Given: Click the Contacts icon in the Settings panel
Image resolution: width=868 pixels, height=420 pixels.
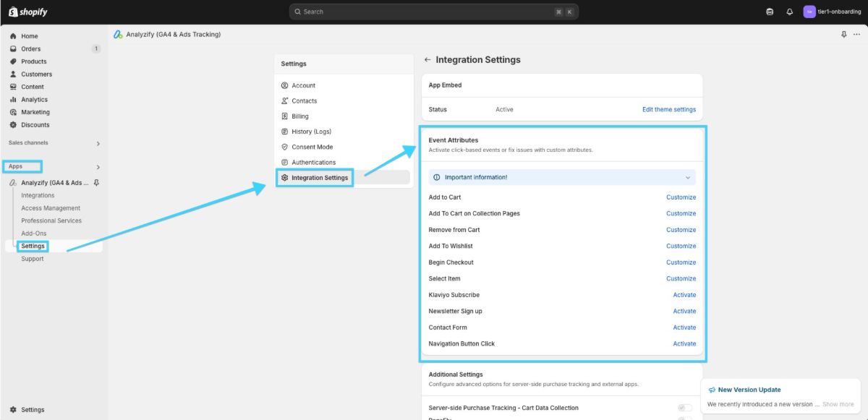Looking at the screenshot, I should click(x=285, y=100).
